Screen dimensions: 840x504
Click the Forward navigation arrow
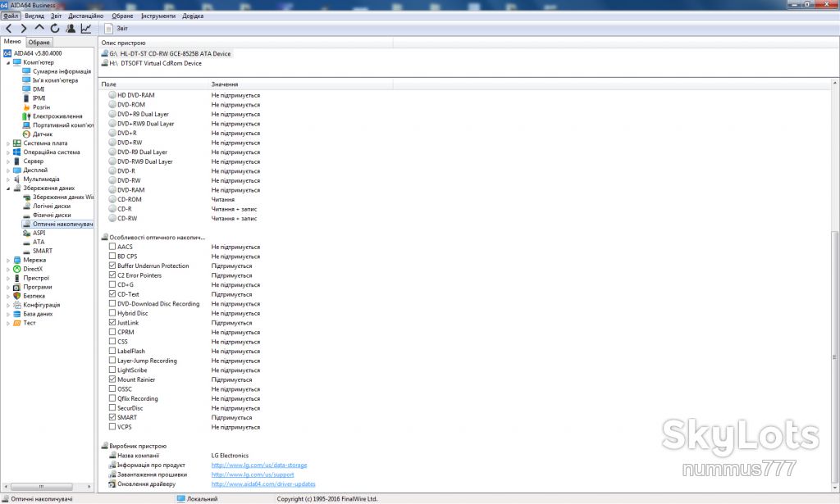(x=24, y=29)
